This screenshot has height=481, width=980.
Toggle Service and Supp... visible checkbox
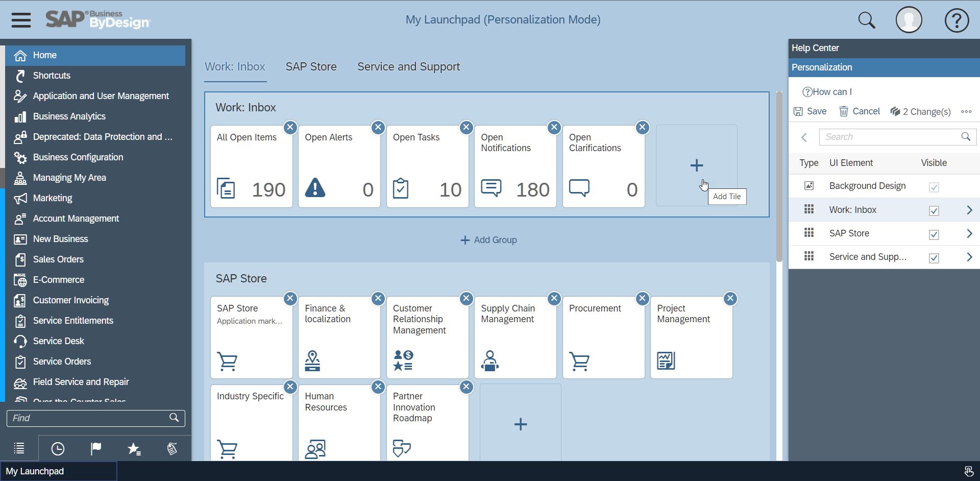pyautogui.click(x=934, y=258)
